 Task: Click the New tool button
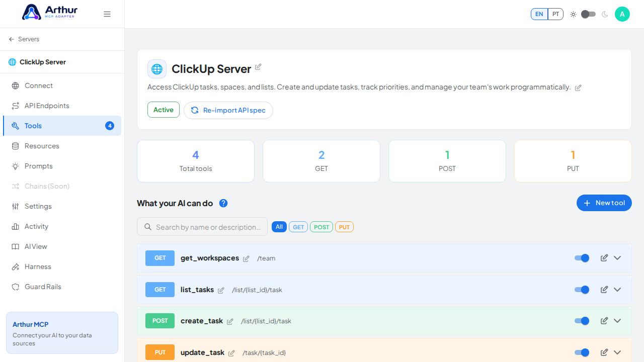click(604, 203)
